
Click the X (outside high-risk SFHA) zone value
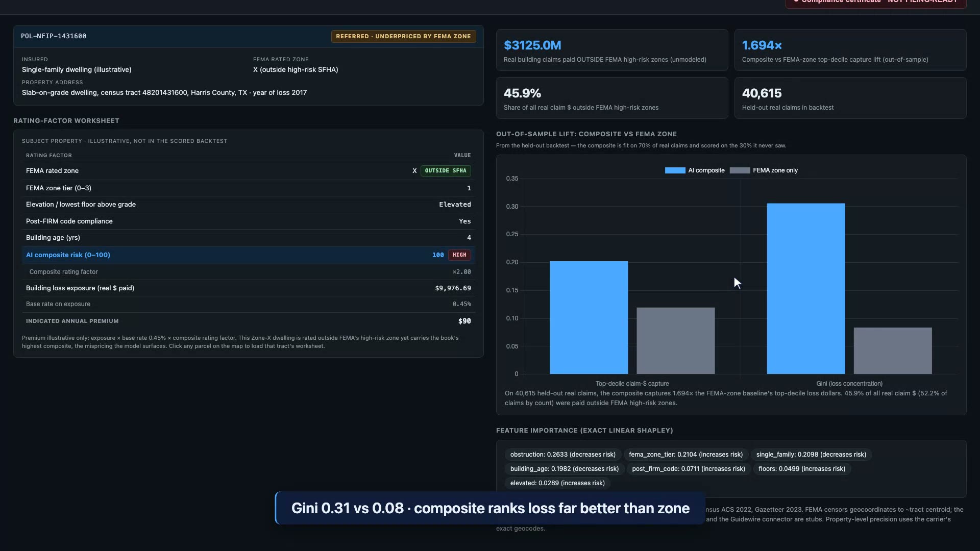click(x=296, y=70)
